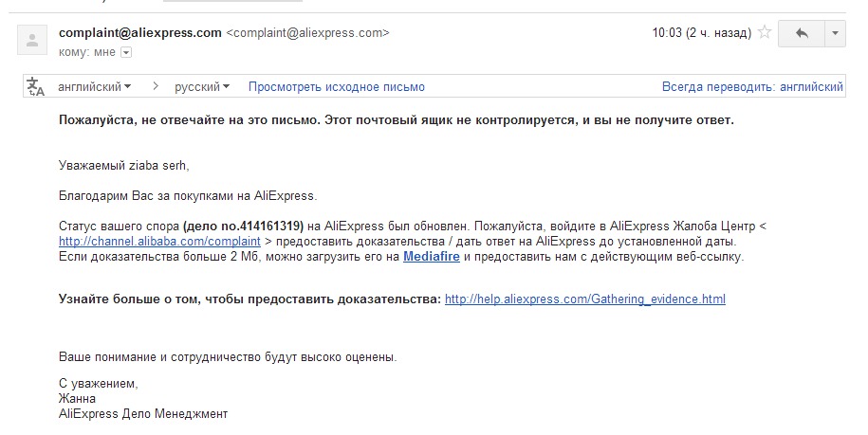Click sender name complaint@aliexpress.com

[140, 32]
